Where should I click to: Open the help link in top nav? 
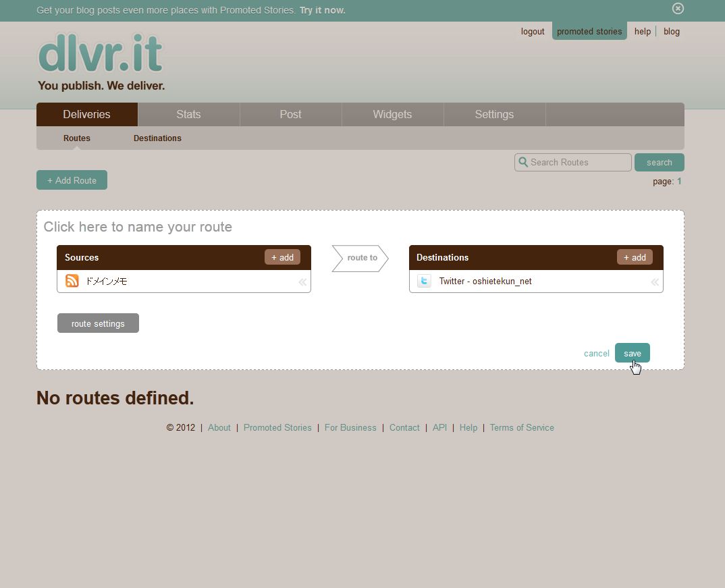(x=643, y=32)
